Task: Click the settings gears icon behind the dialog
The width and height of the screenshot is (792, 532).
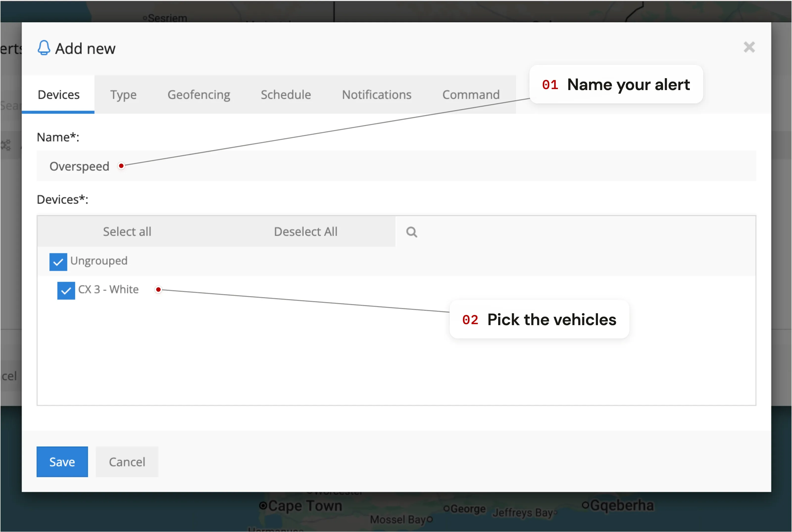Action: (x=6, y=145)
